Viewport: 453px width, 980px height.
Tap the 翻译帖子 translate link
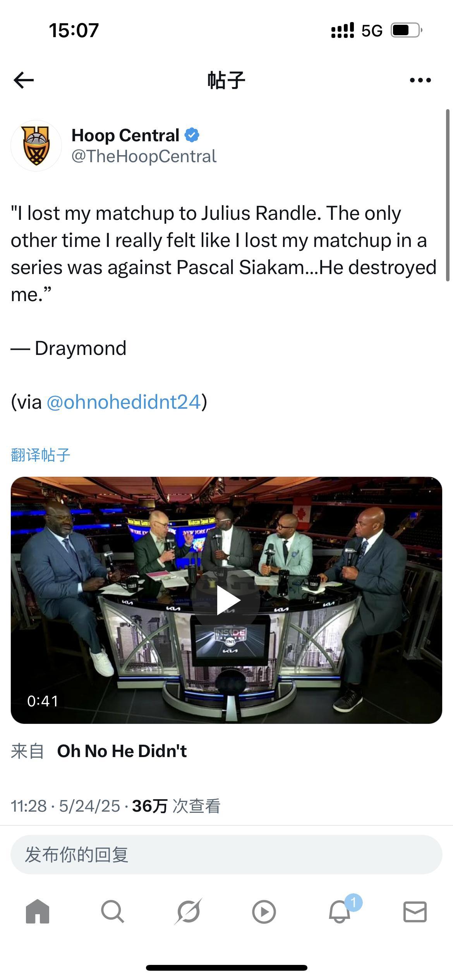(x=41, y=455)
